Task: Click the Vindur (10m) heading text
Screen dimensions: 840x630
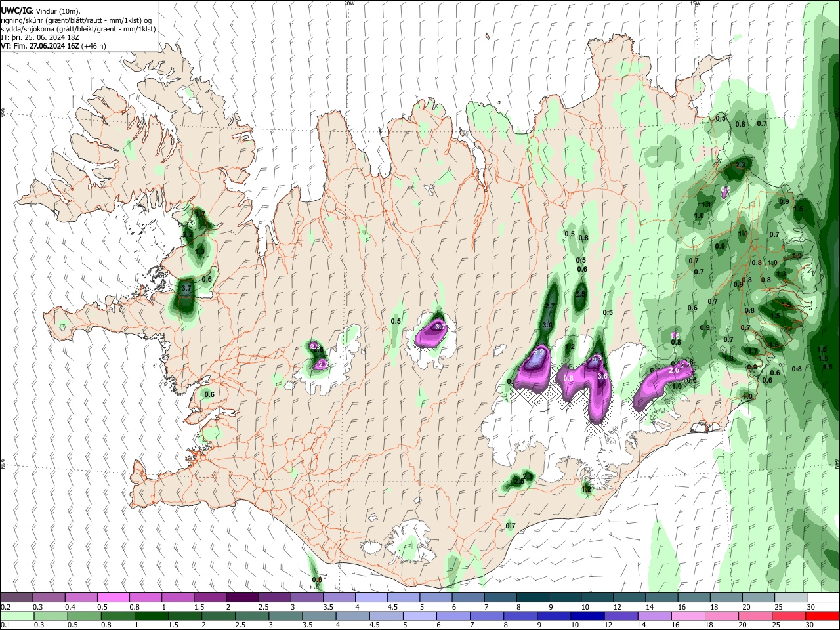Action: pos(58,11)
